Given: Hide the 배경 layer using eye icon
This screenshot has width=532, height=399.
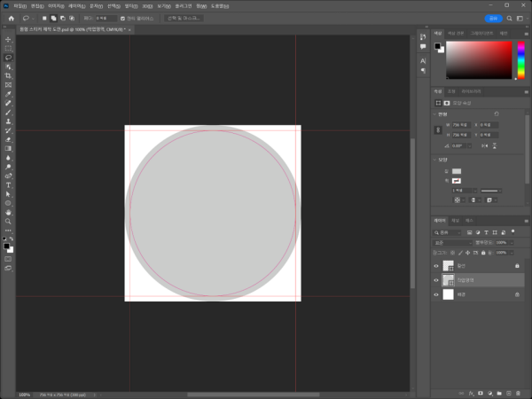Looking at the screenshot, I should point(436,293).
